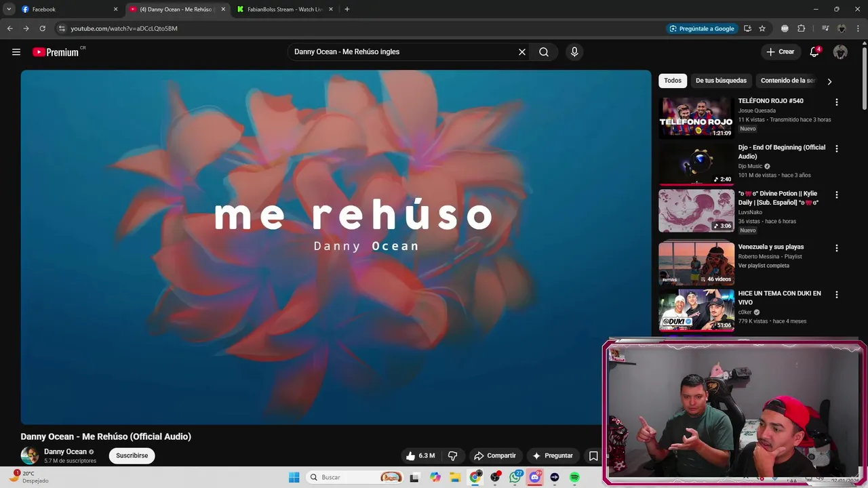
Task: Go to the YouTube Premium home logo
Action: [56, 52]
